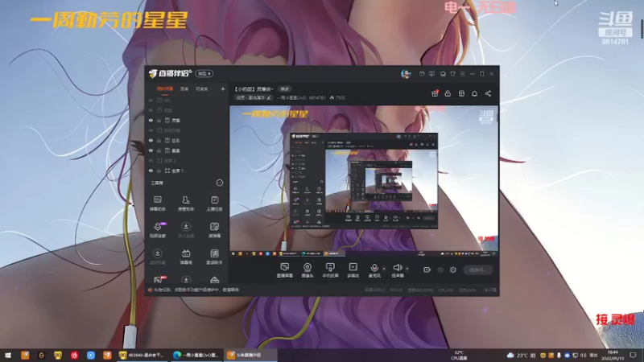The width and height of the screenshot is (644, 362).
Task: Click the 连接中 start streaming button
Action: pos(477,269)
